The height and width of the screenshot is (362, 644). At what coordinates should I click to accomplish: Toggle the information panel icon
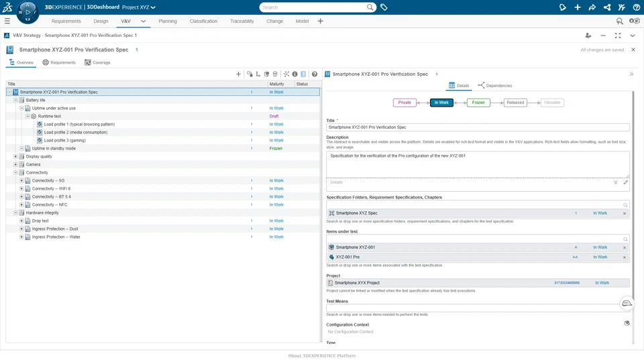(x=294, y=74)
